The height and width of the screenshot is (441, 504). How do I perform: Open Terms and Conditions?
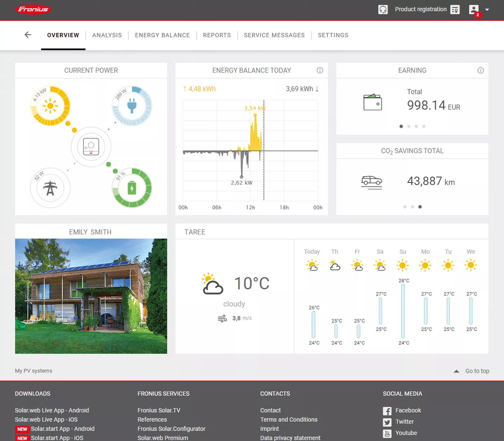(x=289, y=419)
